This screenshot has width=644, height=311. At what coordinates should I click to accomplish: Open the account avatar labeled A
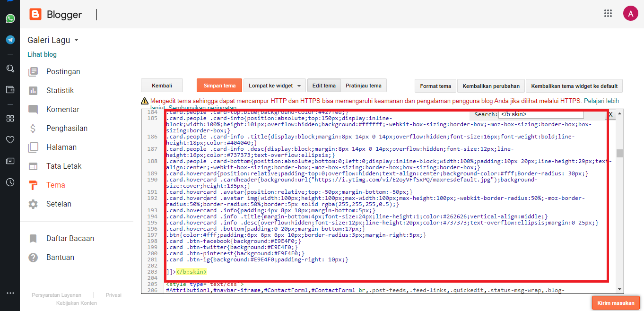[x=630, y=14]
